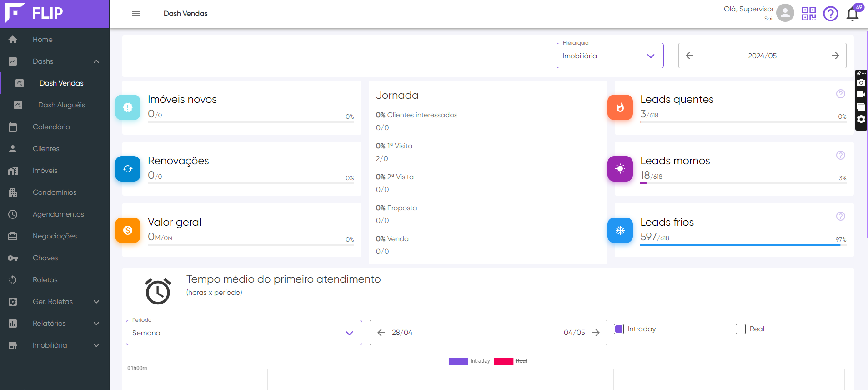Go to previous week before 28/04

381,333
